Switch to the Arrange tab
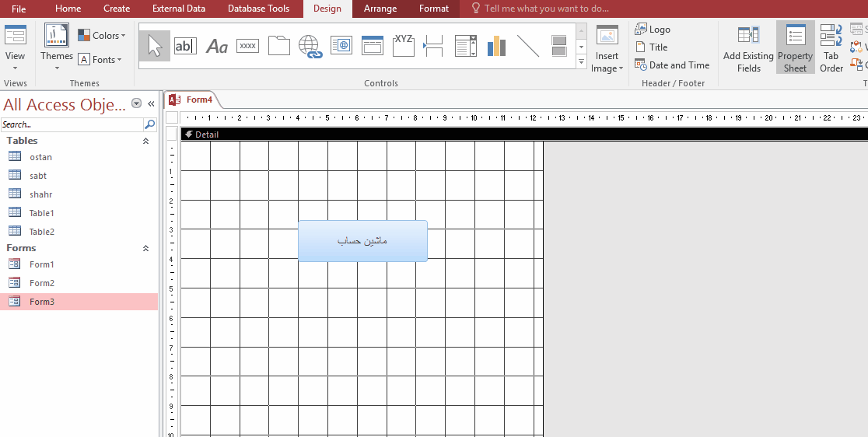The height and width of the screenshot is (437, 868). click(x=380, y=9)
